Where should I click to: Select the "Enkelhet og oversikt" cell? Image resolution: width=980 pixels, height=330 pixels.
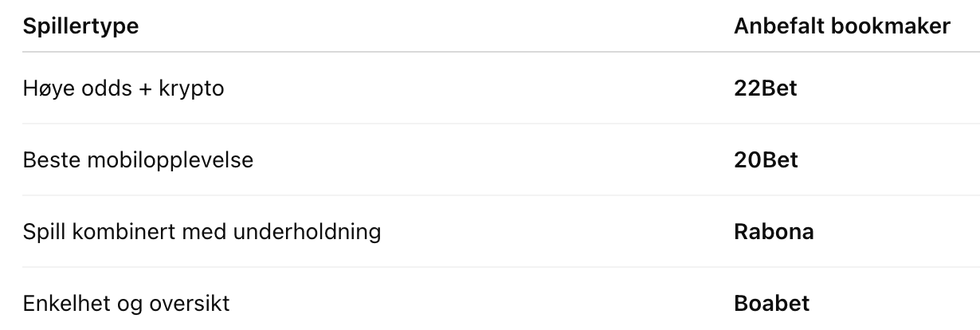[127, 304]
